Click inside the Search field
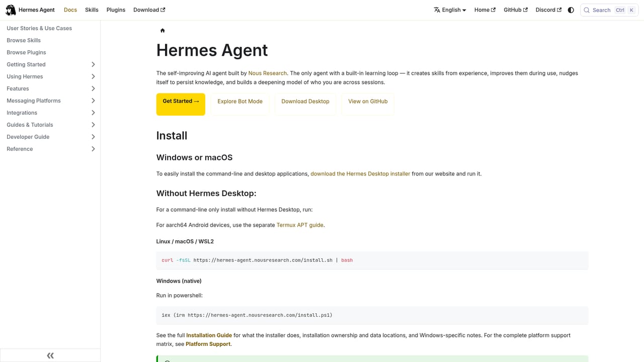 click(x=609, y=10)
